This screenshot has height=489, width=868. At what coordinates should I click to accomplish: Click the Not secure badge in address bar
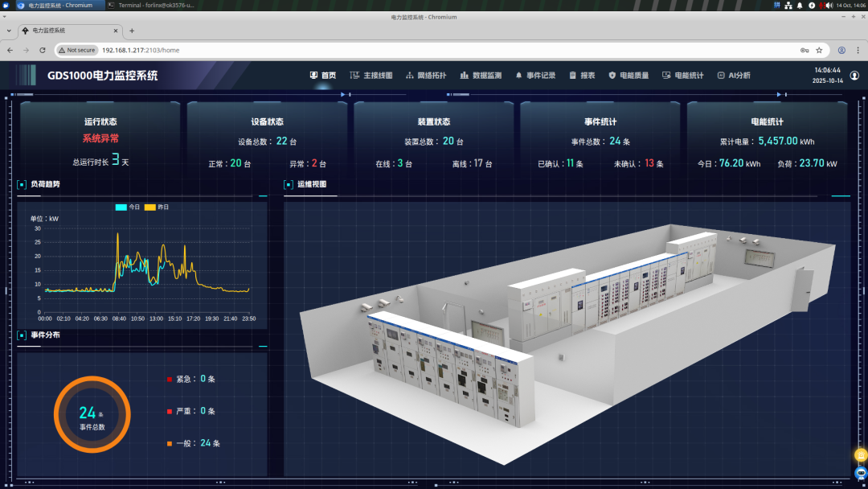[76, 50]
